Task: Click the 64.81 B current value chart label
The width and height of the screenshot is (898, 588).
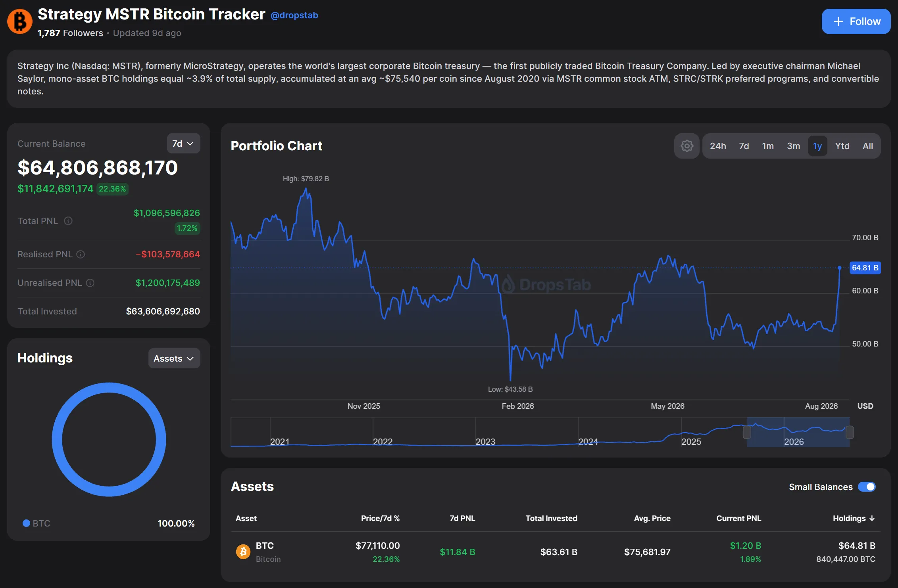Action: pos(865,268)
